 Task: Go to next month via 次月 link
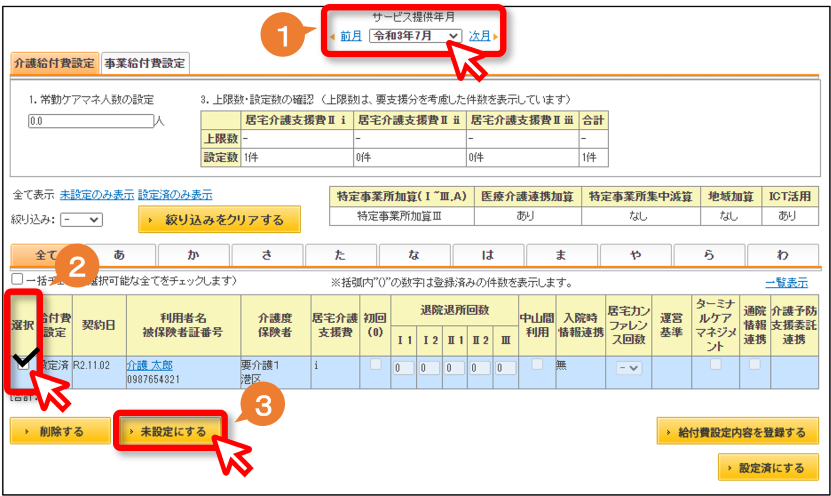(479, 36)
